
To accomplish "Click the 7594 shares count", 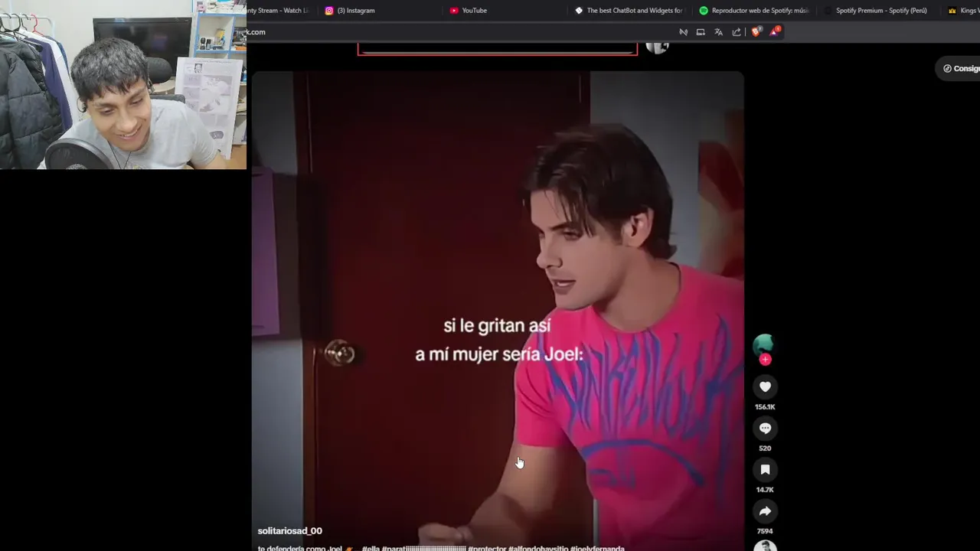I will point(765,531).
